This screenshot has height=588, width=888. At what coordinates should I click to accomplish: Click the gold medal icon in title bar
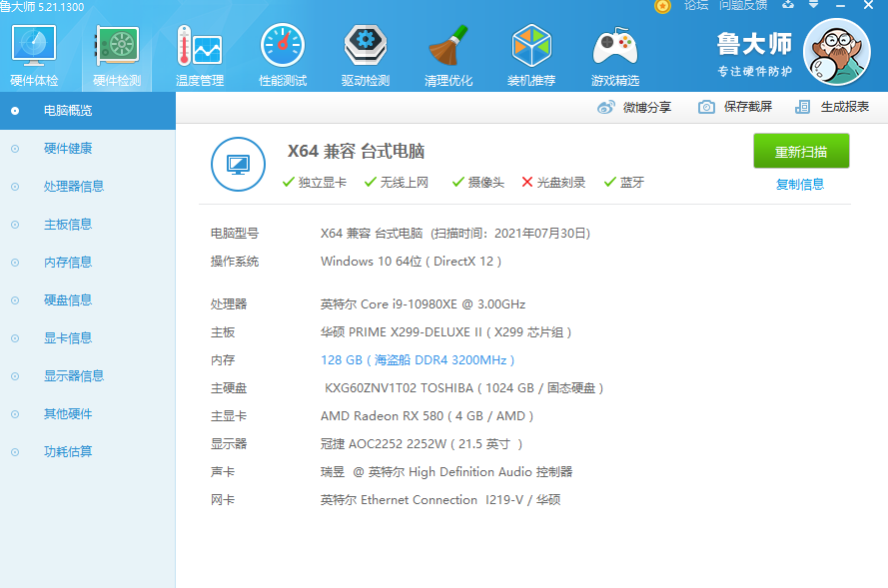[x=662, y=7]
